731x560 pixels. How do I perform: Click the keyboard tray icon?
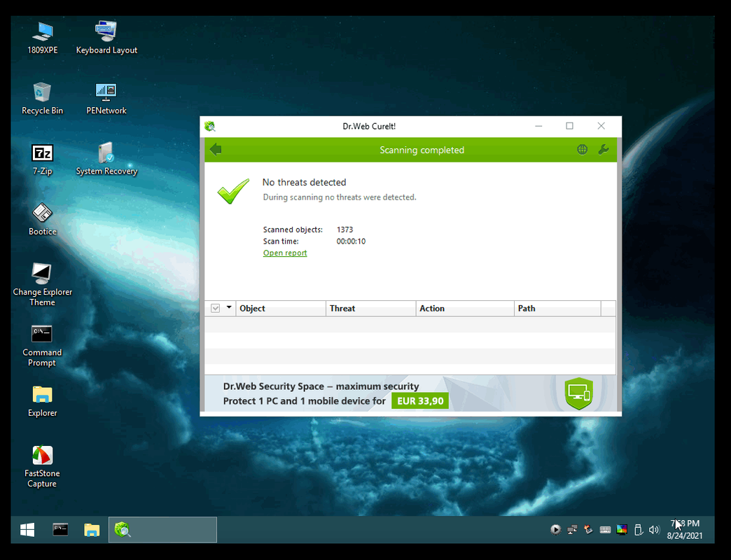pyautogui.click(x=605, y=530)
